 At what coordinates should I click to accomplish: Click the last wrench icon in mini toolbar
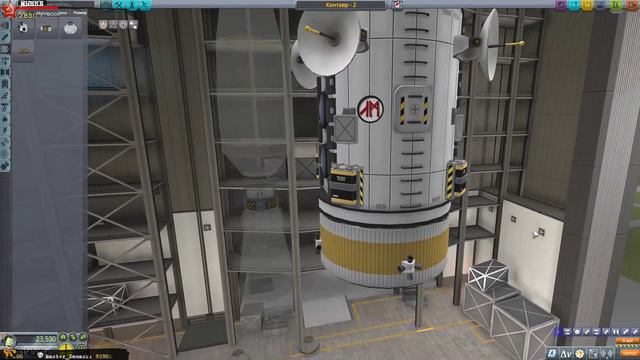click(x=636, y=332)
